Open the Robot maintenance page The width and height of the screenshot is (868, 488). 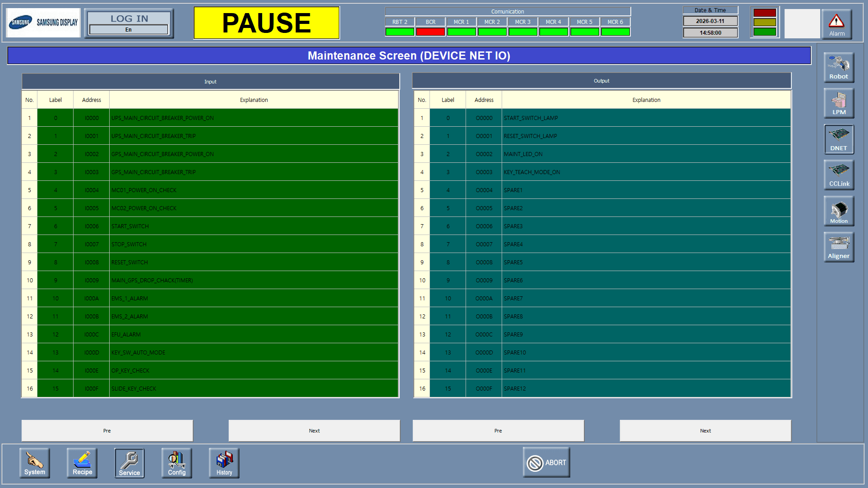[x=839, y=67]
